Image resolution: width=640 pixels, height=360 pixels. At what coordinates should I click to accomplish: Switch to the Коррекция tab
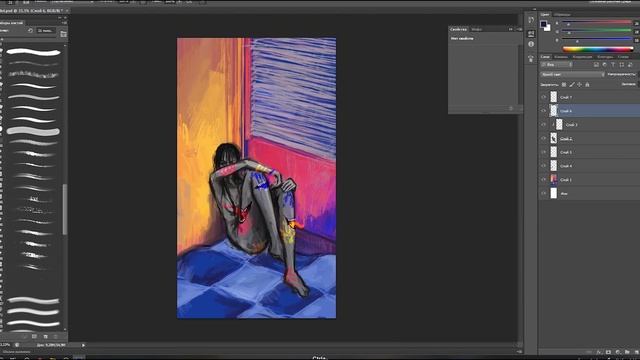(582, 57)
